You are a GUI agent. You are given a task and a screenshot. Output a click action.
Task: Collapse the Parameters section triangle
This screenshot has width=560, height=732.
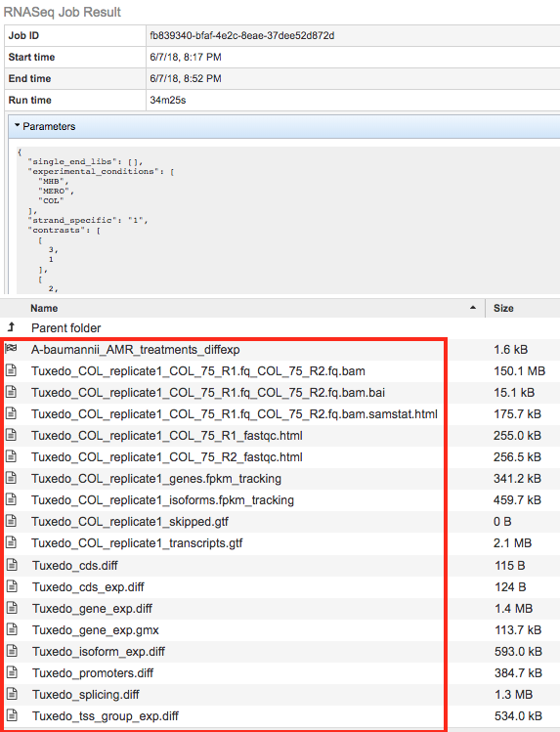coord(17,125)
